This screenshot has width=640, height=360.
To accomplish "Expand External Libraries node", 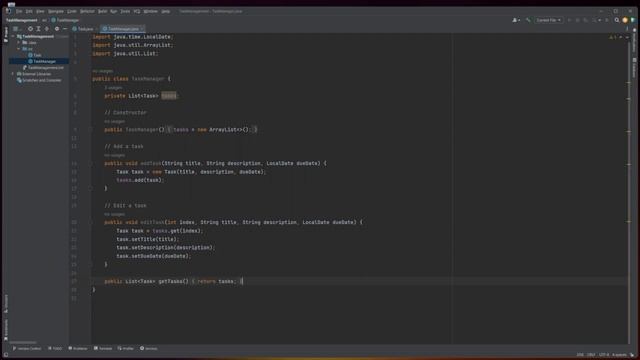I will pos(13,74).
